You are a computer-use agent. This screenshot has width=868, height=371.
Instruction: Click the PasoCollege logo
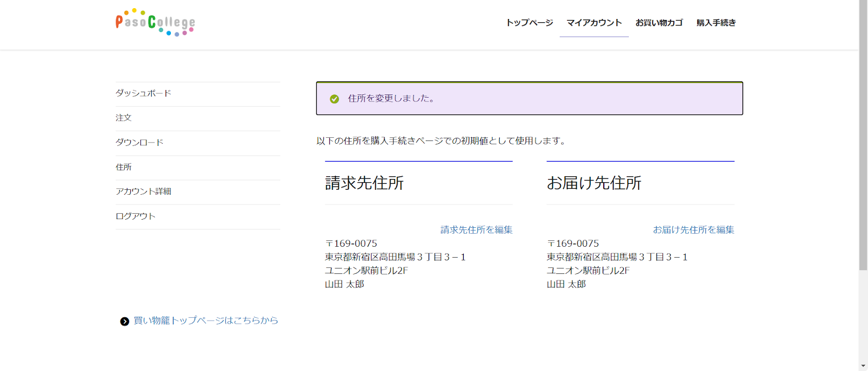point(155,22)
